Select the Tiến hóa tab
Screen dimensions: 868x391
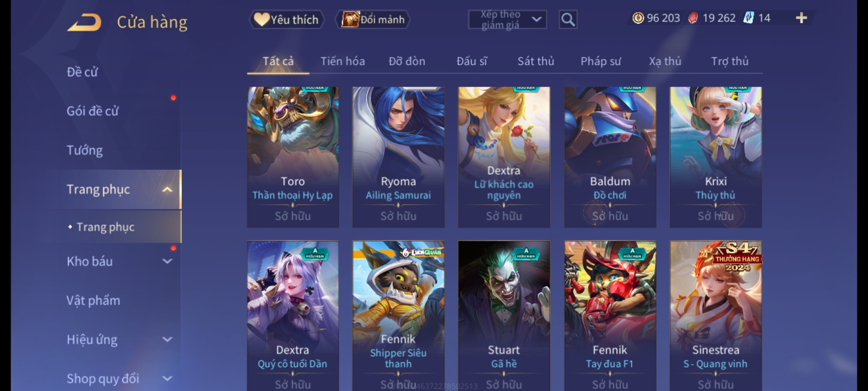pos(342,61)
